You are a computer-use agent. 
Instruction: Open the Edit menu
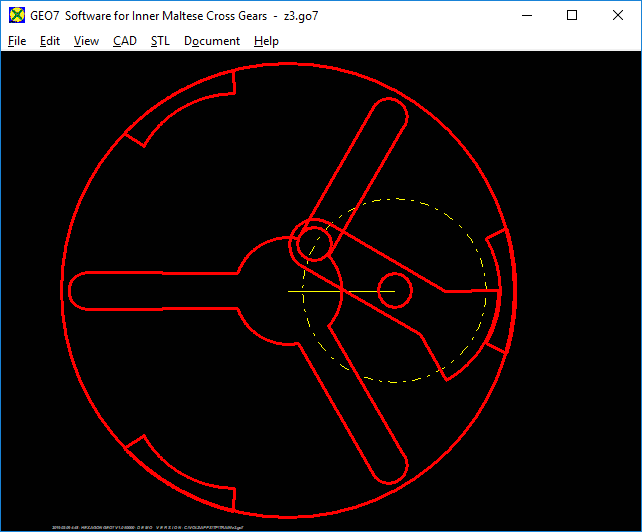pyautogui.click(x=50, y=41)
